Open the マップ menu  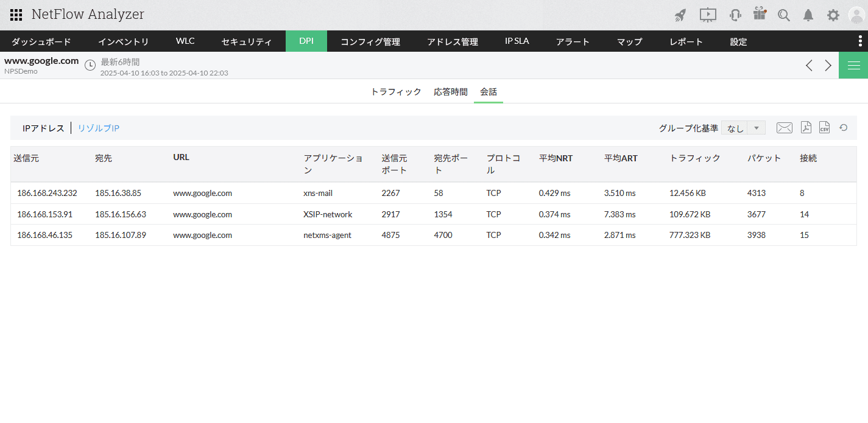630,41
